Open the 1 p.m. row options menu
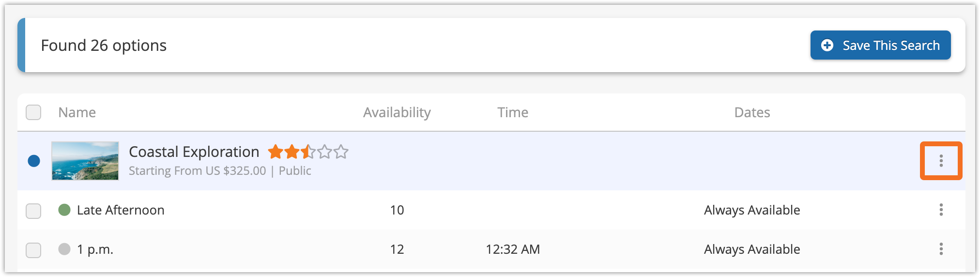 click(x=941, y=249)
